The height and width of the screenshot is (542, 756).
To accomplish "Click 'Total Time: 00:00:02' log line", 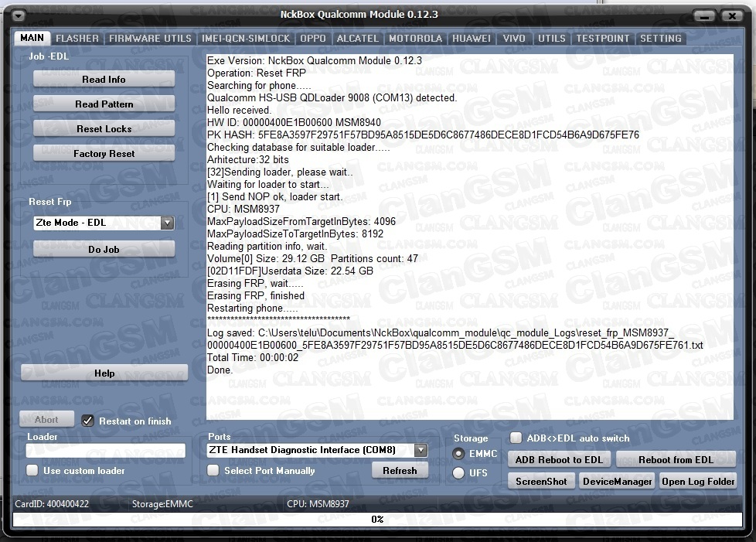I will click(253, 357).
